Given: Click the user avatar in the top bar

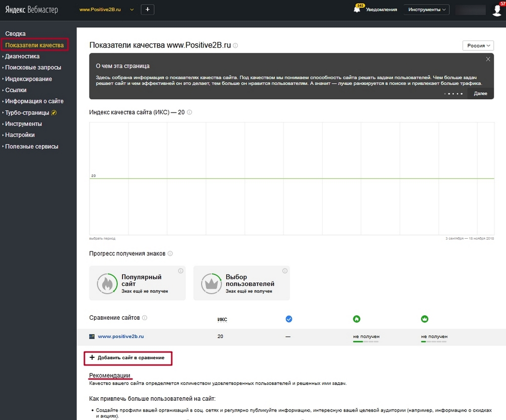Looking at the screenshot, I should pos(497,10).
